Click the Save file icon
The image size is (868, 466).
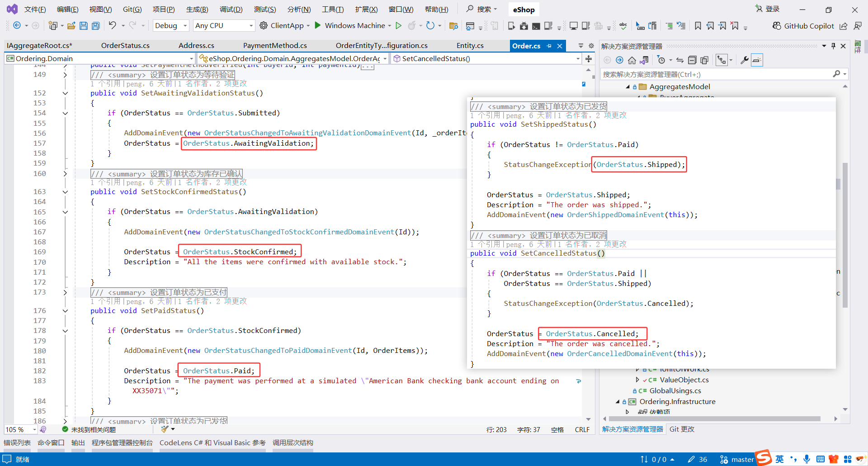(x=84, y=26)
